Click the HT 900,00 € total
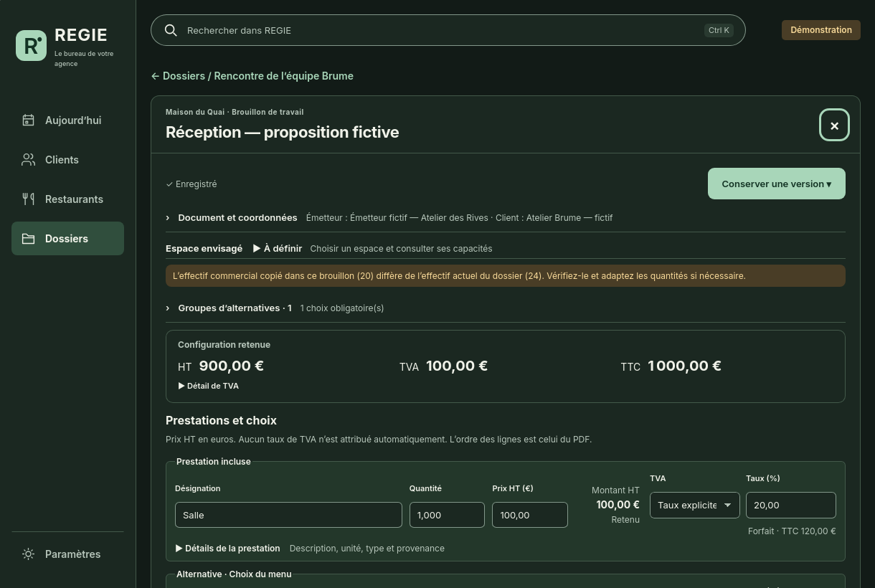 (x=221, y=366)
